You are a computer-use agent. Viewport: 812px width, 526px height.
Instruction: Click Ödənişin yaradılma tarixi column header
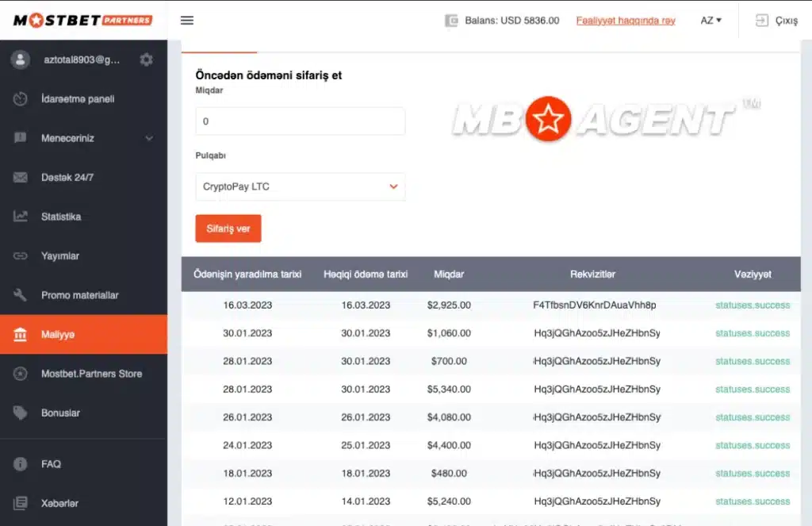pos(247,275)
